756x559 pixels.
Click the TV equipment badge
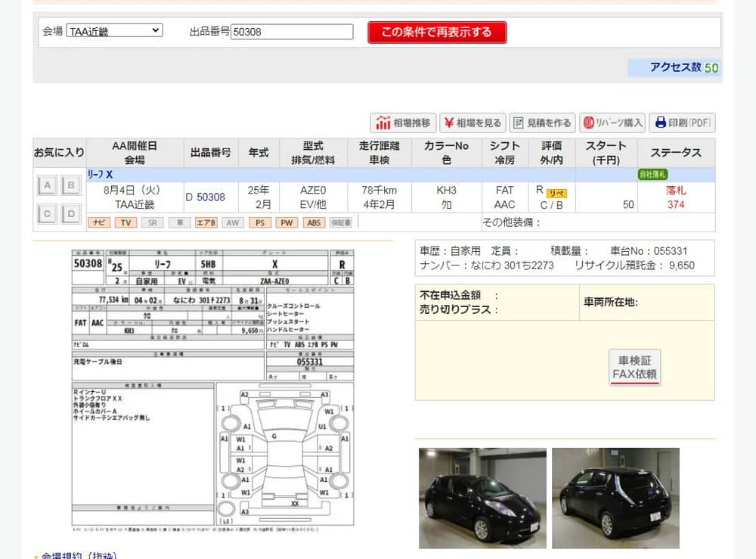point(125,222)
